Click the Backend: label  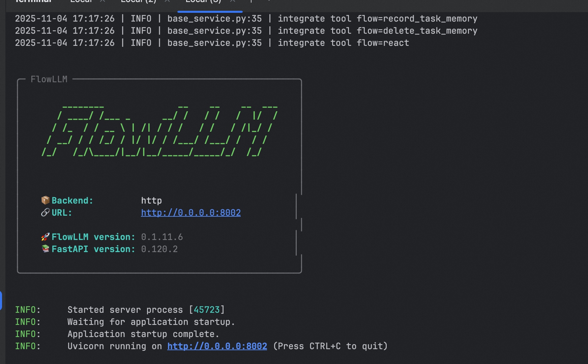tap(72, 201)
